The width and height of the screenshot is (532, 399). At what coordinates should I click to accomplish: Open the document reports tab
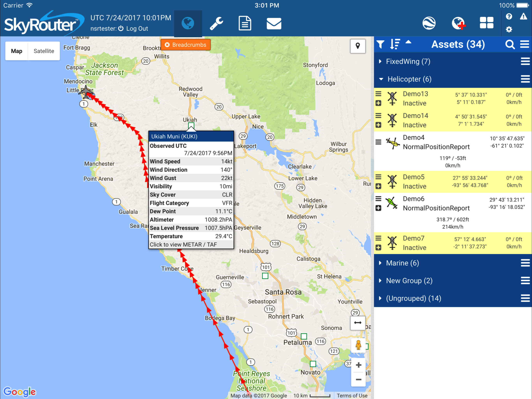(x=245, y=23)
